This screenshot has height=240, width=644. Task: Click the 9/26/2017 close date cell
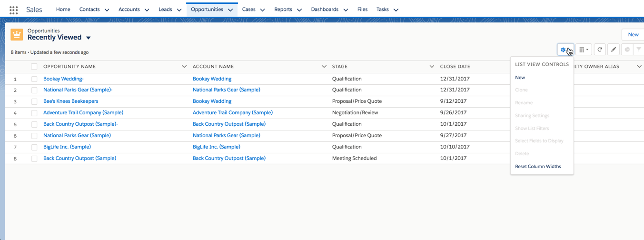click(x=453, y=113)
